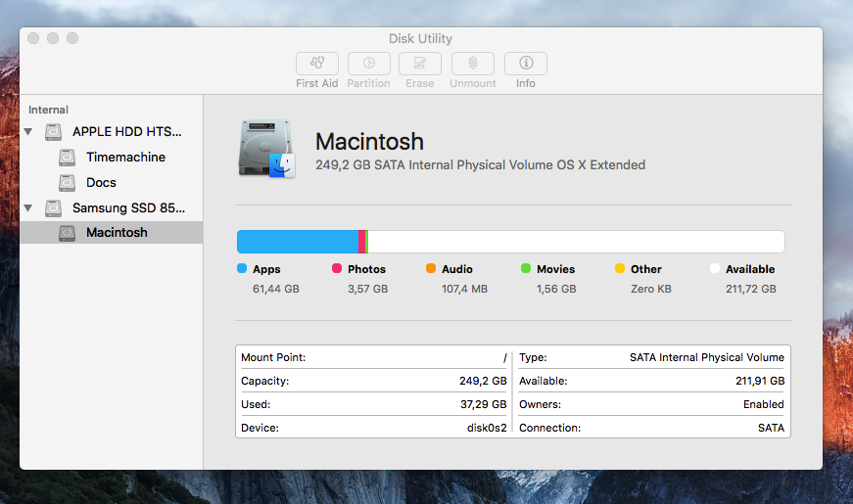Click the Connection SATA value

(x=772, y=428)
